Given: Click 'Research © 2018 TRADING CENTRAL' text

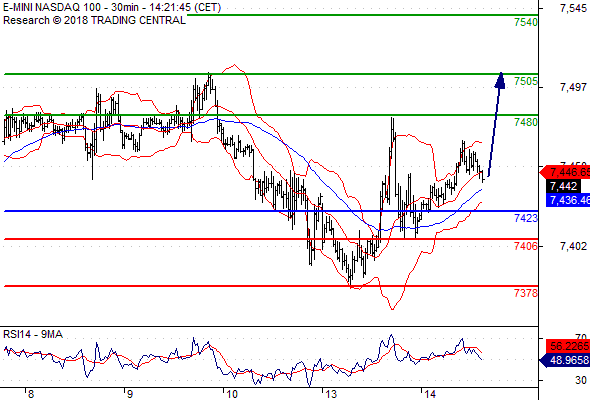Looking at the screenshot, I should [x=94, y=20].
